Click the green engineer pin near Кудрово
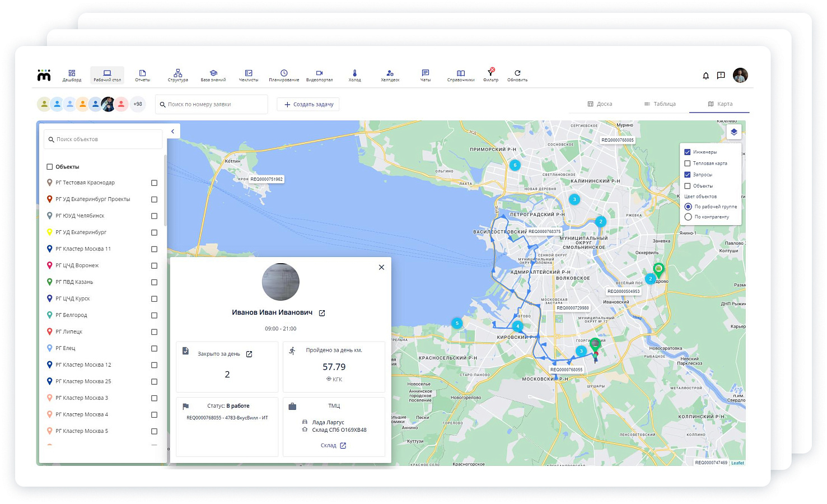The image size is (827, 504). click(658, 270)
